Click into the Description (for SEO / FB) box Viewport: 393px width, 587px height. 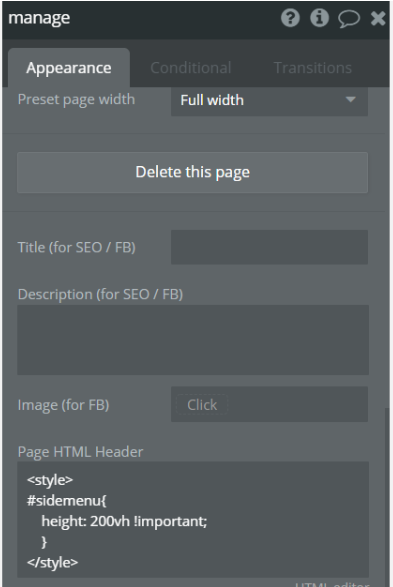193,340
